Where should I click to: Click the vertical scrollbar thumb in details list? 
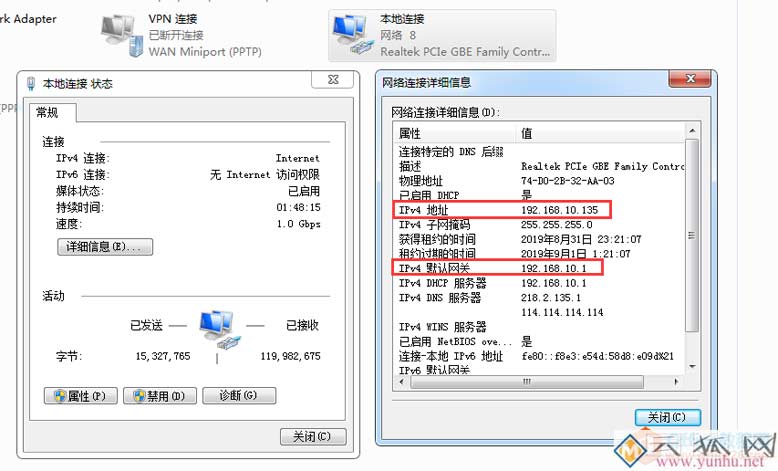point(692,236)
